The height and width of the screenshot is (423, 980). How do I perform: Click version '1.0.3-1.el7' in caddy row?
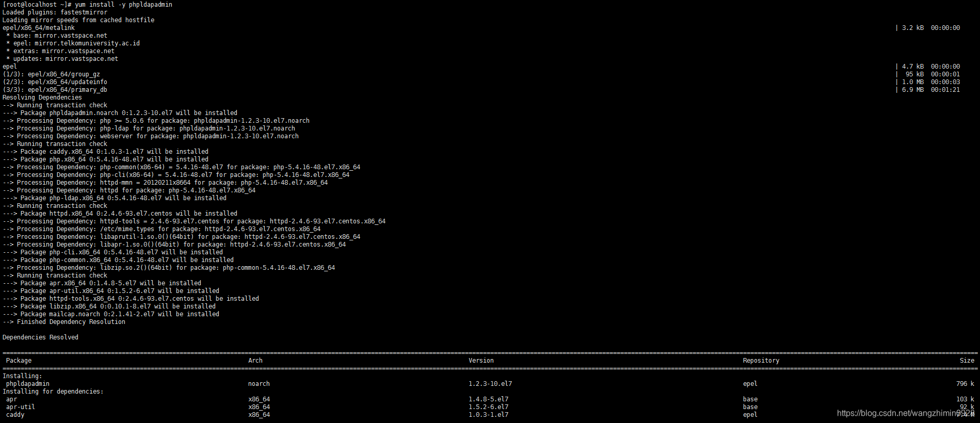(489, 415)
